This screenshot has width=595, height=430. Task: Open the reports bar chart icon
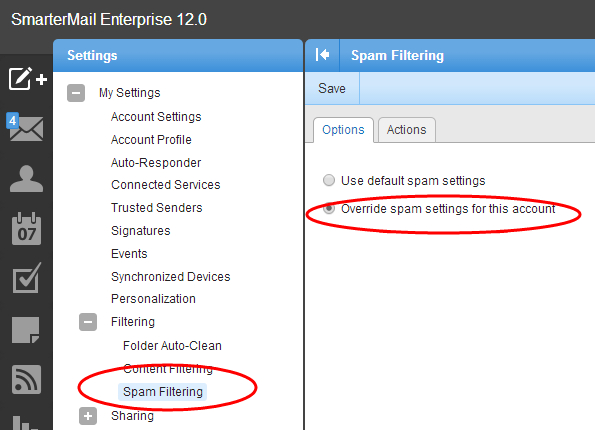coord(25,422)
